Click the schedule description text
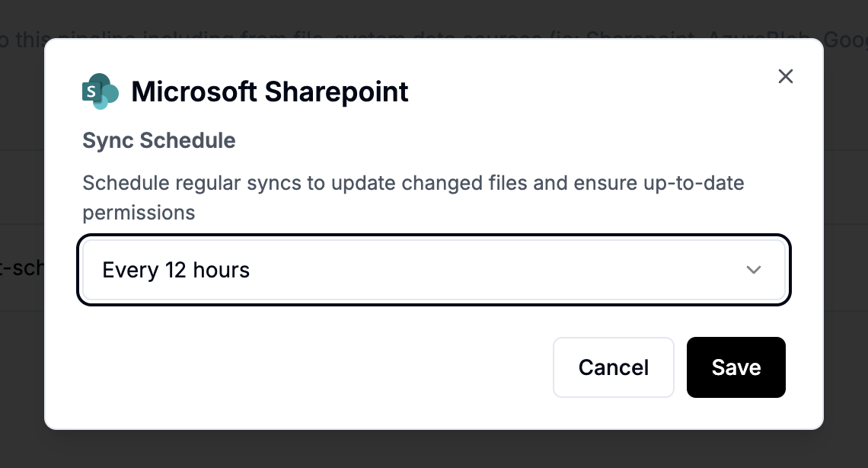Image resolution: width=868 pixels, height=468 pixels. 413,197
